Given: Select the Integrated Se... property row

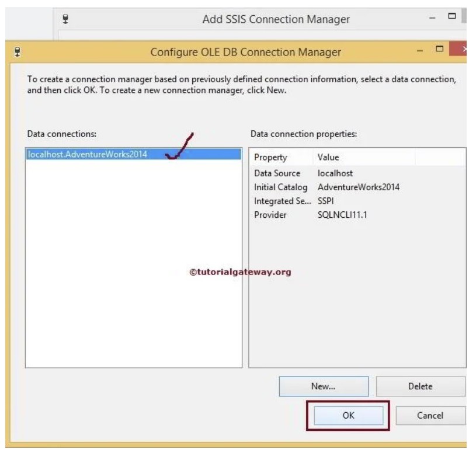Looking at the screenshot, I should point(357,201).
